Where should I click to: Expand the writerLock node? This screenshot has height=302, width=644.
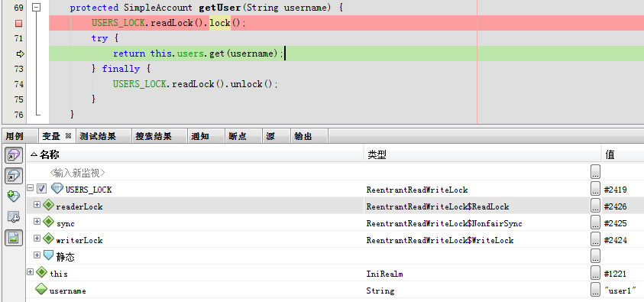(37, 238)
